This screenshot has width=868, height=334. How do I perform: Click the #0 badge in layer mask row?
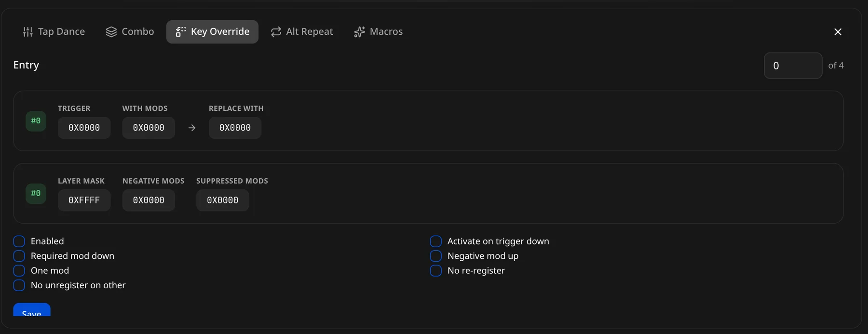tap(36, 193)
